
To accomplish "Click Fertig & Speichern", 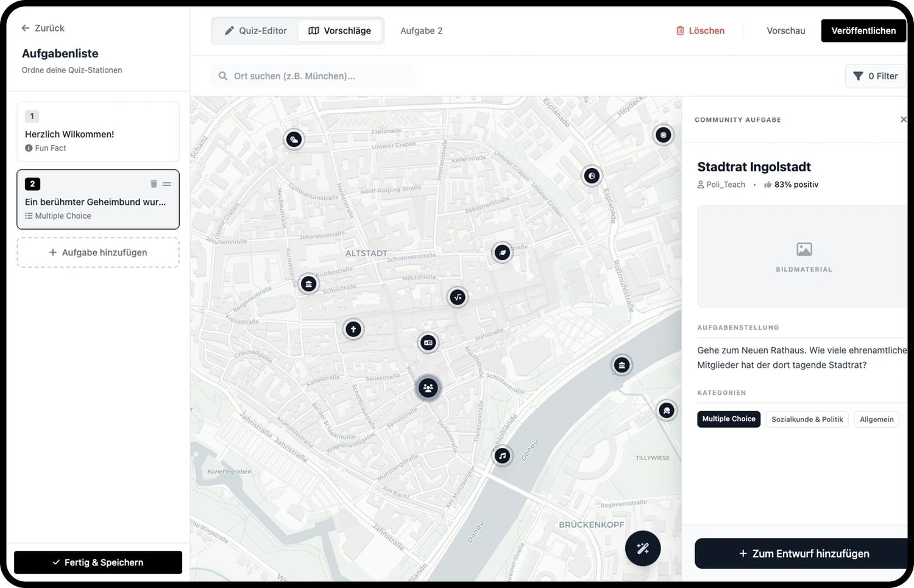I will click(98, 562).
